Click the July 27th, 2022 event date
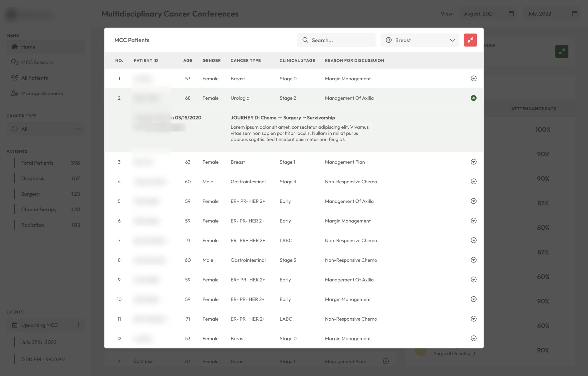Image resolution: width=588 pixels, height=376 pixels. pyautogui.click(x=39, y=342)
